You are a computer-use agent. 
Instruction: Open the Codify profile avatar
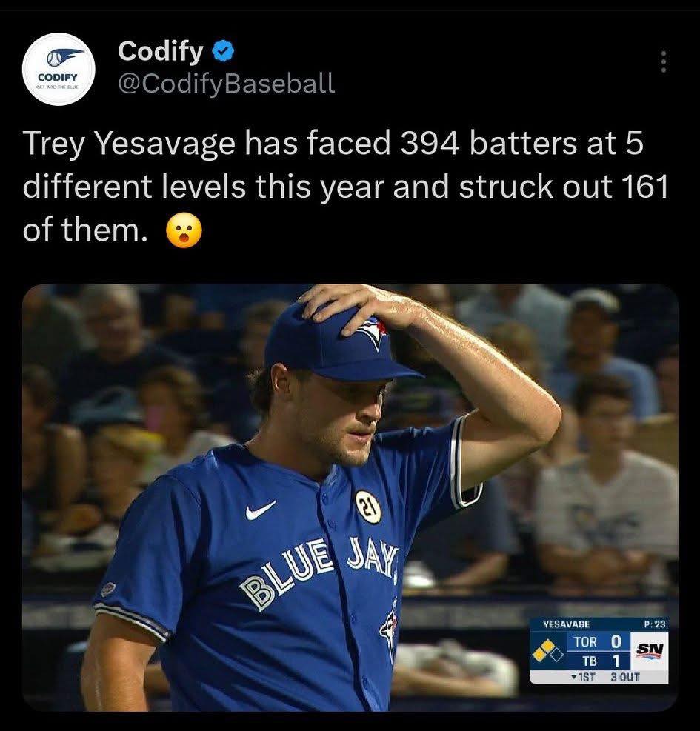point(59,69)
